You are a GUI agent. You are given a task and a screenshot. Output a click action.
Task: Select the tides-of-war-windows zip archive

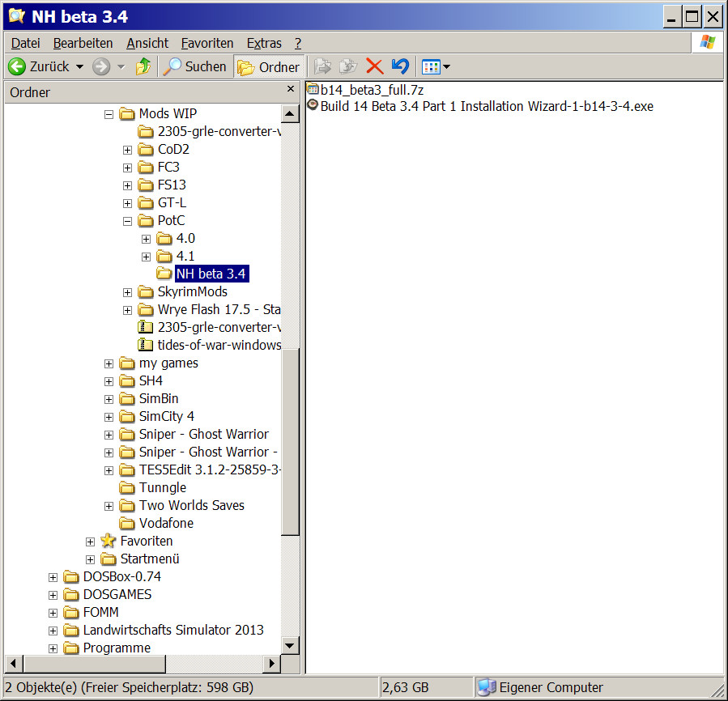coord(219,346)
